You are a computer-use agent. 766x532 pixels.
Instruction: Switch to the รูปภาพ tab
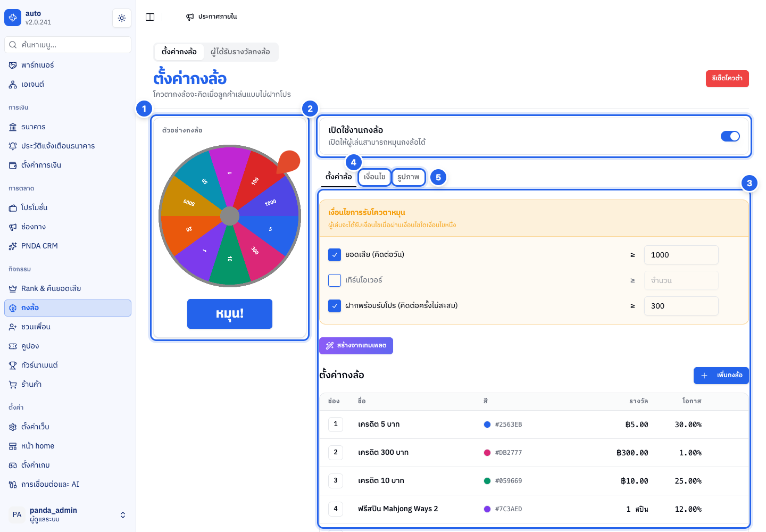tap(409, 177)
